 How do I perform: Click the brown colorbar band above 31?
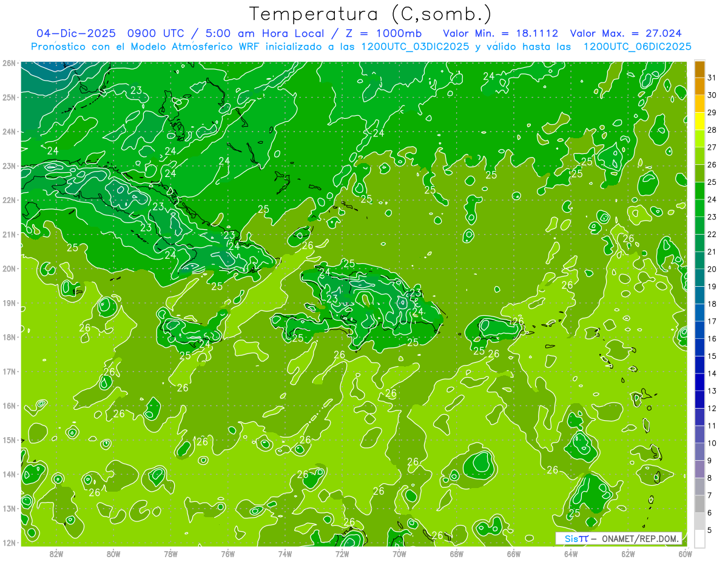point(699,69)
